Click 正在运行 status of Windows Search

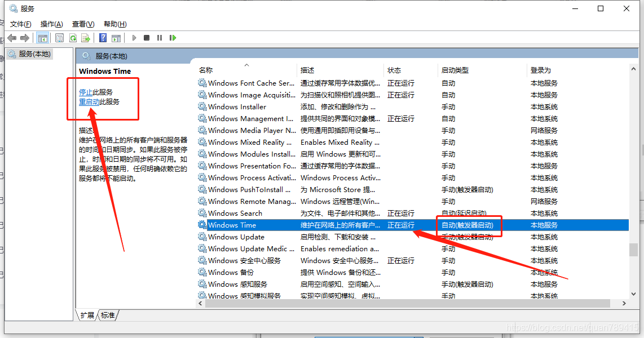[x=401, y=214]
